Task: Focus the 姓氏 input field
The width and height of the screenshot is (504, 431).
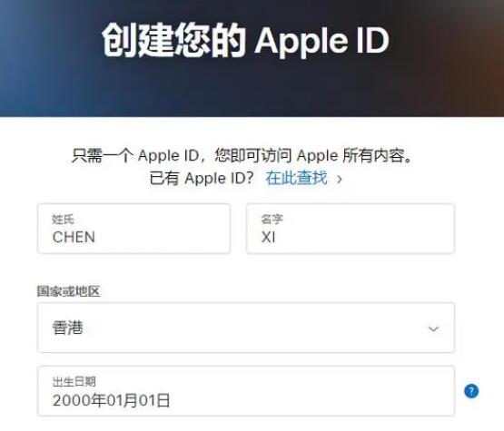Action: coord(133,229)
